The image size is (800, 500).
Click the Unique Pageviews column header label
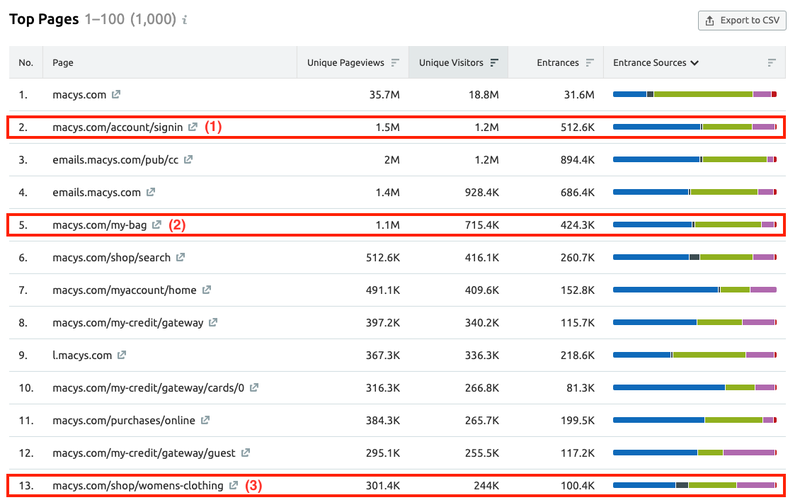[x=345, y=62]
